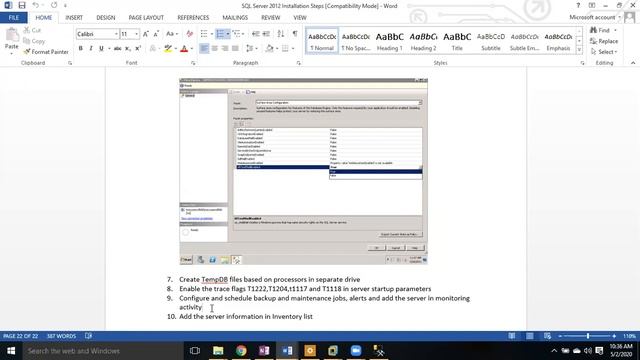Viewport: 640px width, 360px height.
Task: Select Print Layout view in status bar
Action: pos(529,336)
